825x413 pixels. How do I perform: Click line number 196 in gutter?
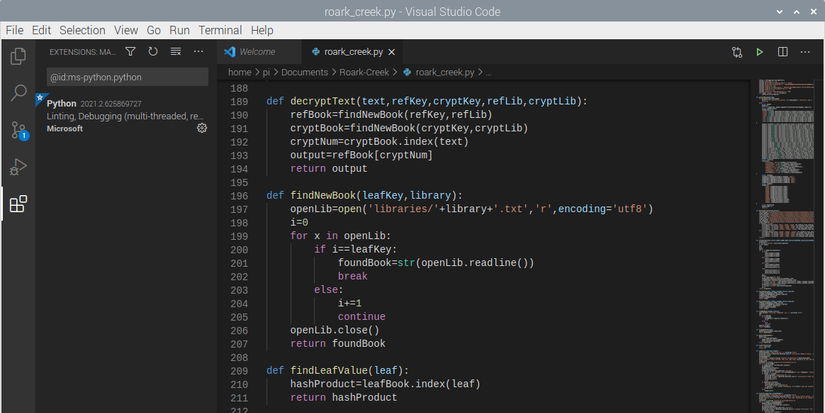pyautogui.click(x=239, y=196)
